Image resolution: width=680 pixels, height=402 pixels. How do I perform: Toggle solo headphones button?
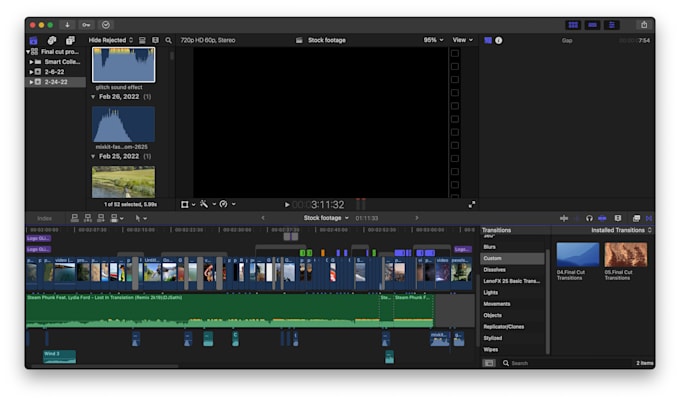tap(589, 218)
